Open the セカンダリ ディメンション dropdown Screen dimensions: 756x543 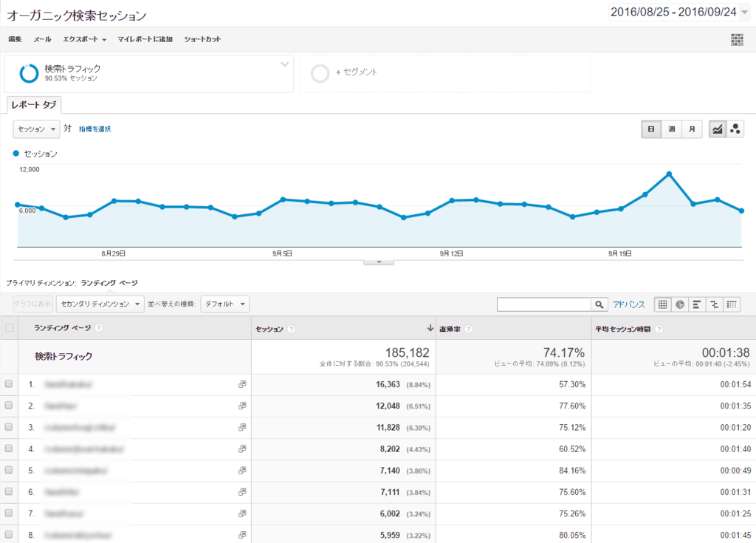pyautogui.click(x=100, y=304)
